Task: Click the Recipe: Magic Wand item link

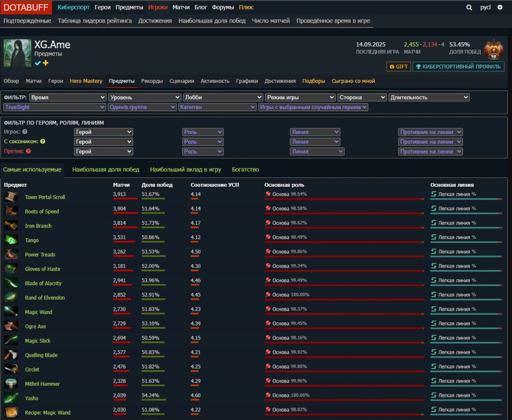Action: coord(48,412)
